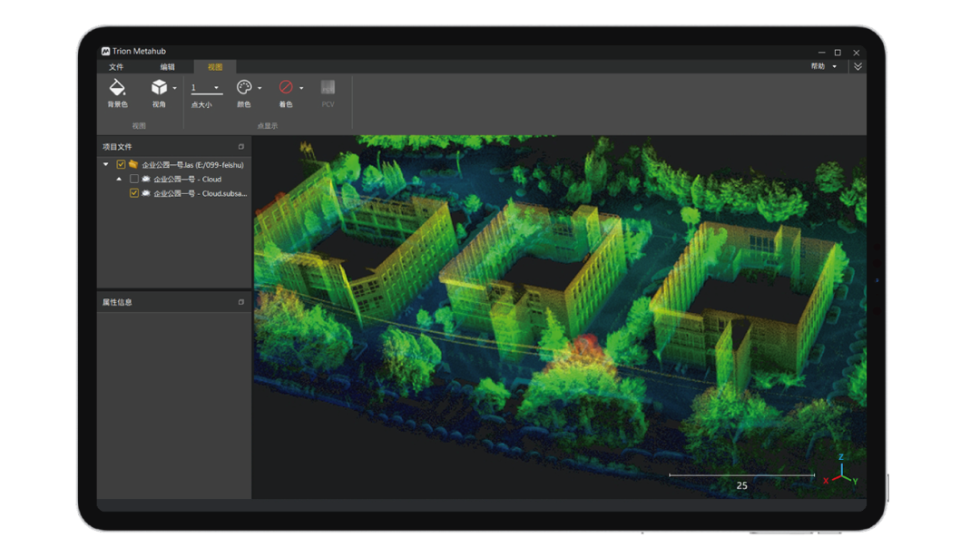This screenshot has width=980, height=557.
Task: Uncheck the Cloud.subsa... layer checkbox
Action: tap(133, 193)
